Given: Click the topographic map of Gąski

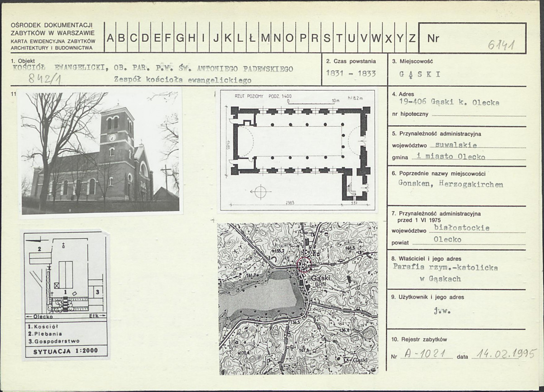Looking at the screenshot, I should pos(299,299).
